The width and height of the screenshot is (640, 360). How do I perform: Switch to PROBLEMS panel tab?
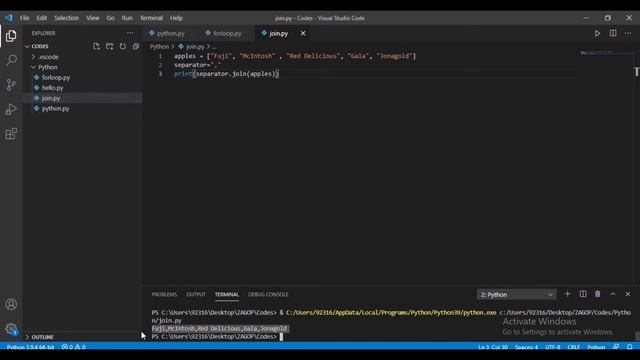[x=164, y=294]
